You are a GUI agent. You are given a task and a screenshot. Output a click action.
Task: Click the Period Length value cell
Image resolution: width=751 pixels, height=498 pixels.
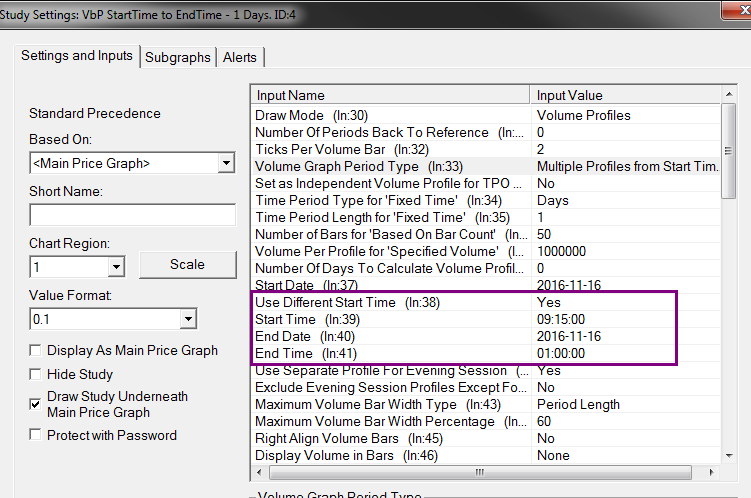point(626,404)
